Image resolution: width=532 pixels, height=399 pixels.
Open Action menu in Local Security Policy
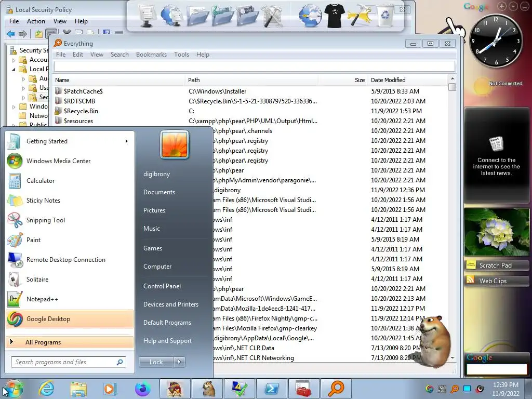tap(36, 21)
